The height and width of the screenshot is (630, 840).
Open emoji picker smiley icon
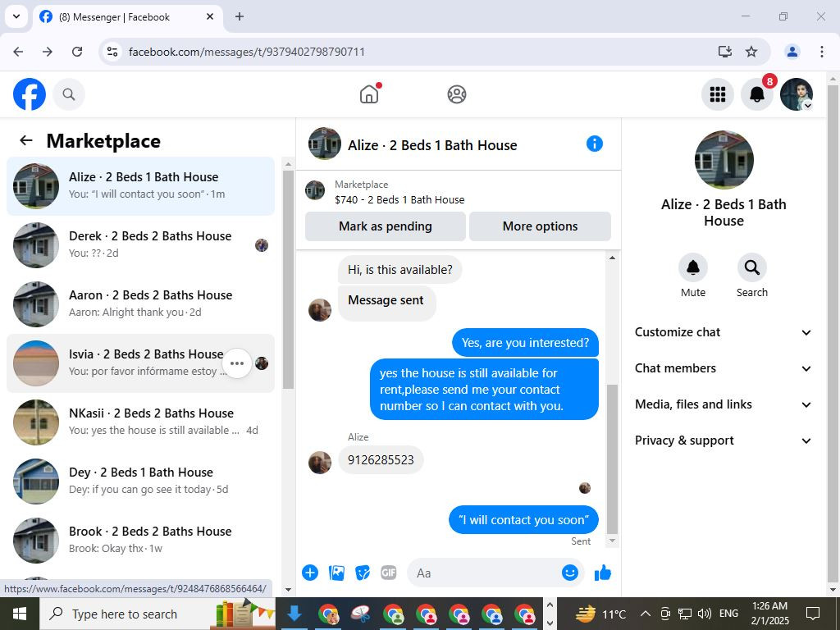pos(570,573)
